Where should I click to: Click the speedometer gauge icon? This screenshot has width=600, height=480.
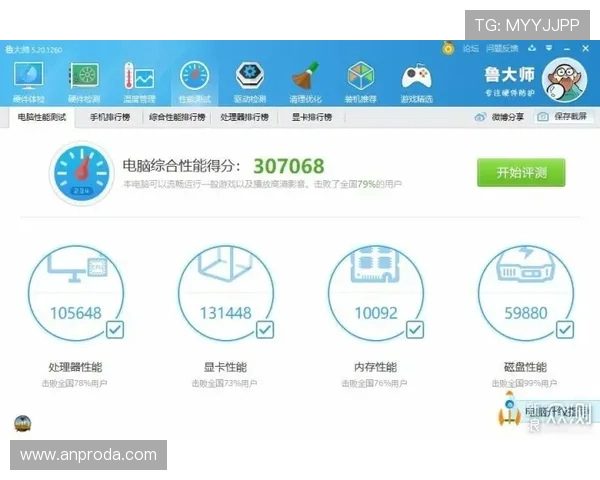coord(82,173)
